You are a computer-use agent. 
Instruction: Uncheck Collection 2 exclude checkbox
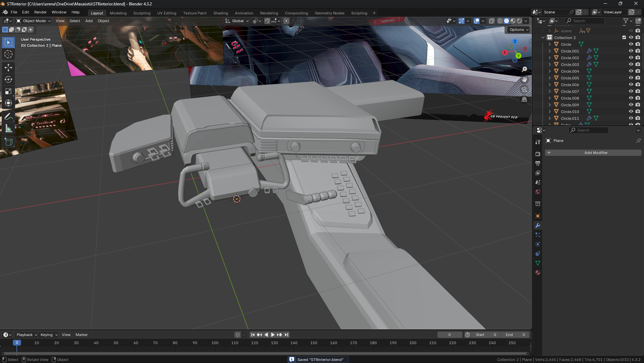(624, 37)
